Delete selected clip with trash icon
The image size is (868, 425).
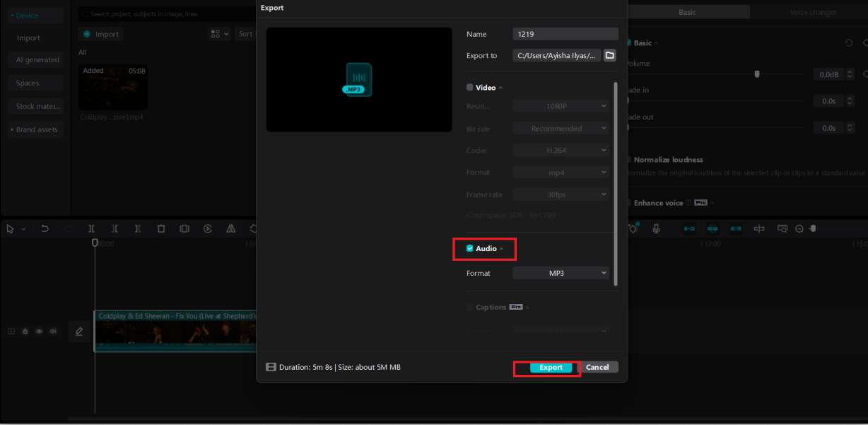(161, 228)
